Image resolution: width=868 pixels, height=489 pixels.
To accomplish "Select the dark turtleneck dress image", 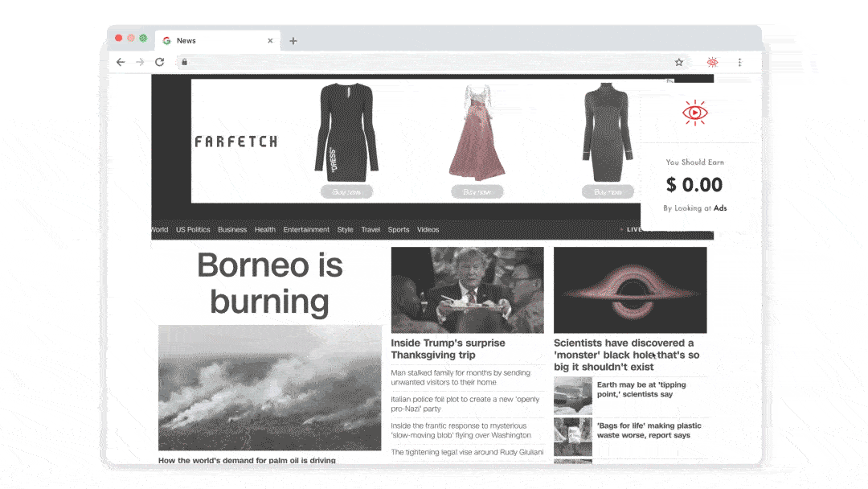I will tap(608, 133).
